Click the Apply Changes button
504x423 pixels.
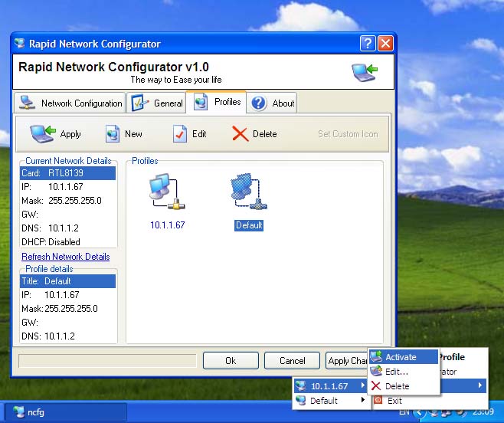[347, 361]
